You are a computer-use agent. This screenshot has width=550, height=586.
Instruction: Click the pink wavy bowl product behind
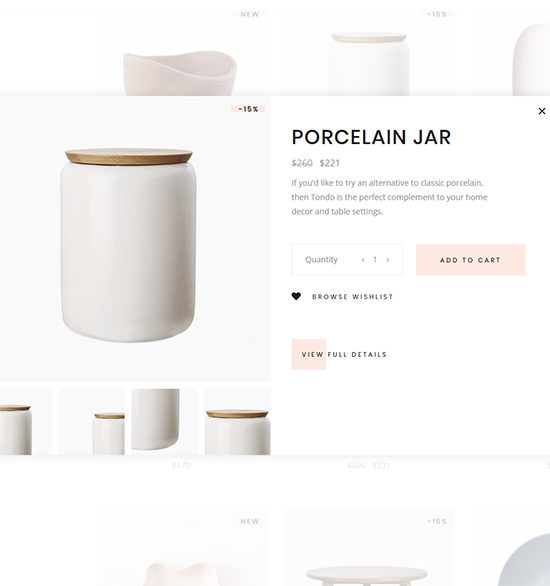[x=180, y=73]
